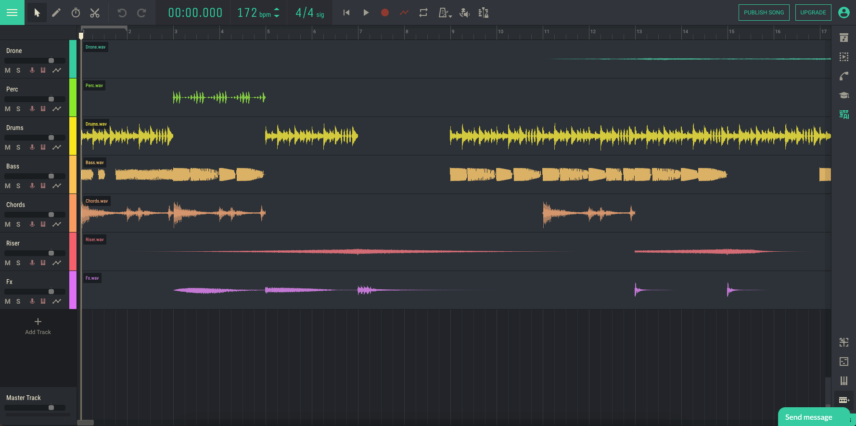Adjust tempo with the bpm stepper arrows
Viewport: 856px width, 426px height.
(277, 13)
